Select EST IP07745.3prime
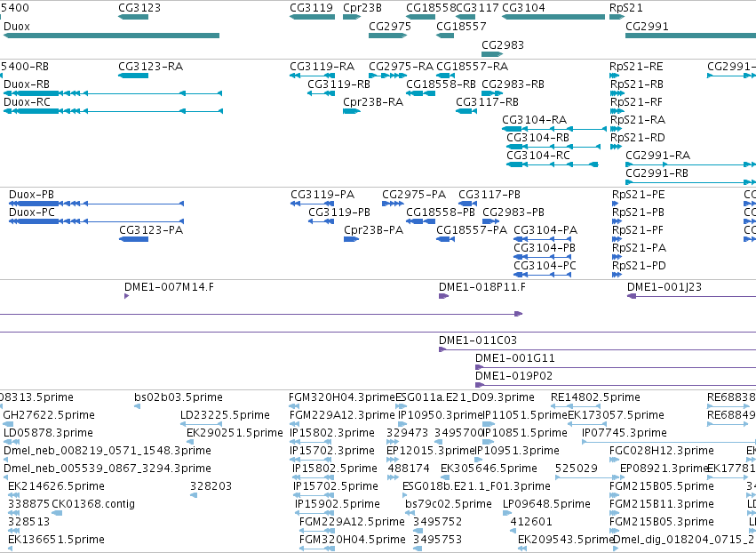The width and height of the screenshot is (756, 553). 625,433
